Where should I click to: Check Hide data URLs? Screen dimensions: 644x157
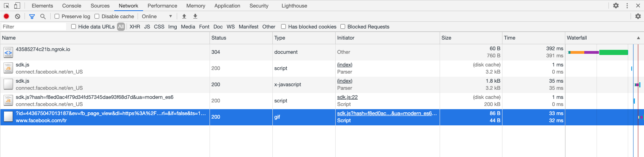tap(74, 26)
